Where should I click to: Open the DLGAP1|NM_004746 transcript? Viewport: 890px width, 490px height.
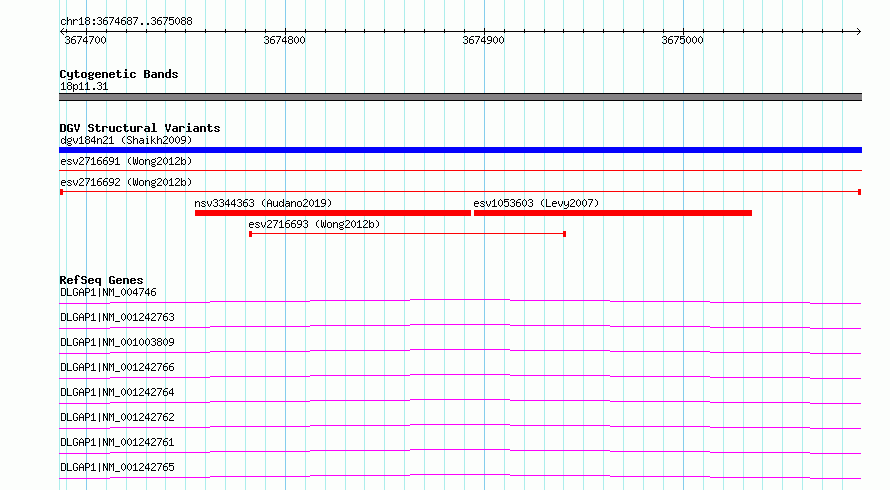tap(108, 292)
